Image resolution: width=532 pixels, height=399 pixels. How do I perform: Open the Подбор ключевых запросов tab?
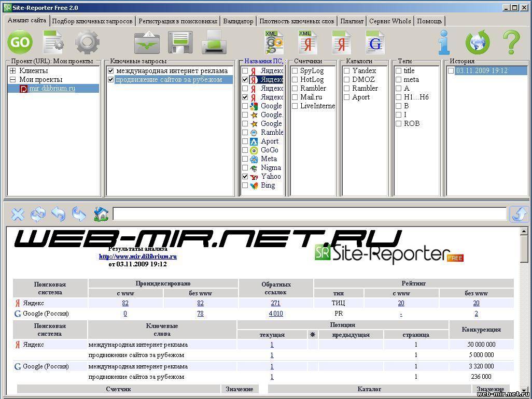[x=92, y=21]
